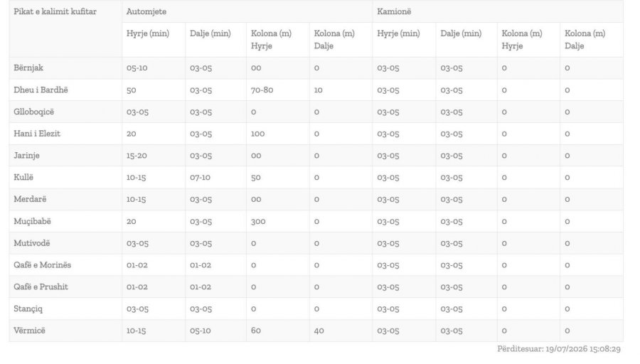
Task: Click the Qafë e Prushit row label
Action: pos(41,287)
